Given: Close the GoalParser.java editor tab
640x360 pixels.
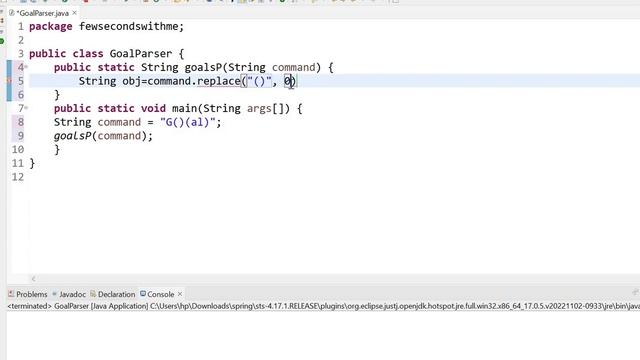Looking at the screenshot, I should 74,13.
